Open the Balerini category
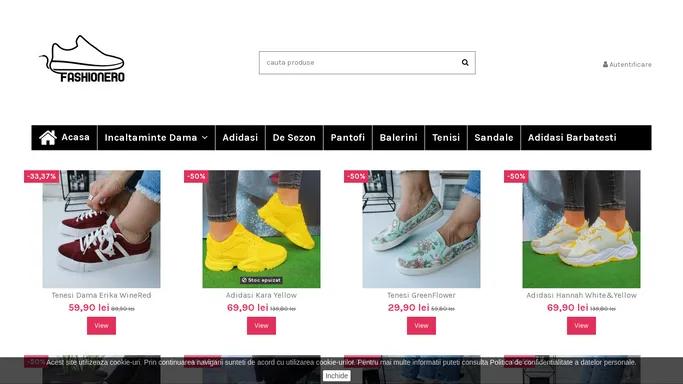 (398, 138)
